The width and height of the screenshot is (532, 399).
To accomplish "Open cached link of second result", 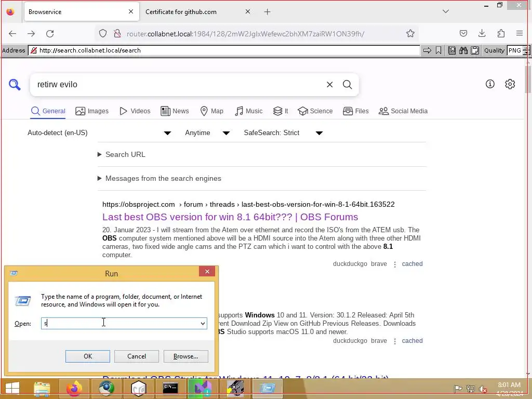I will [x=412, y=341].
